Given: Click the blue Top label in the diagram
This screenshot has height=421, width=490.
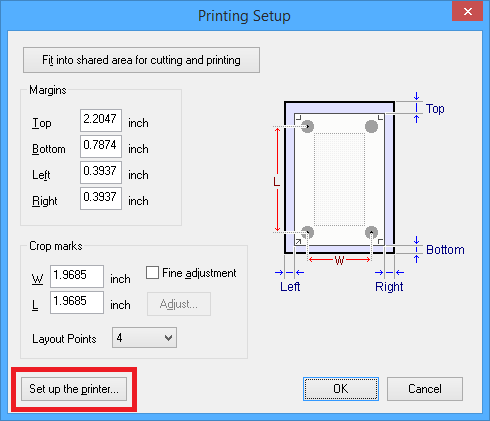Looking at the screenshot, I should coord(435,109).
